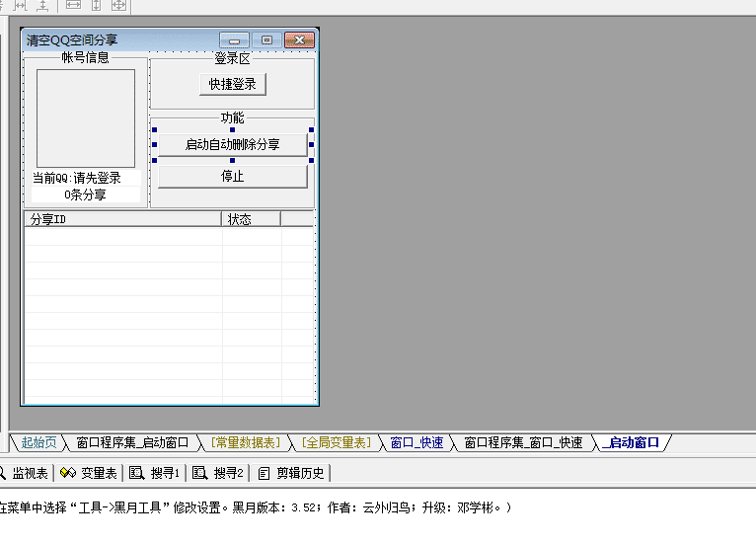This screenshot has height=544, width=756.
Task: Switch to the 起始页 tab
Action: point(39,443)
